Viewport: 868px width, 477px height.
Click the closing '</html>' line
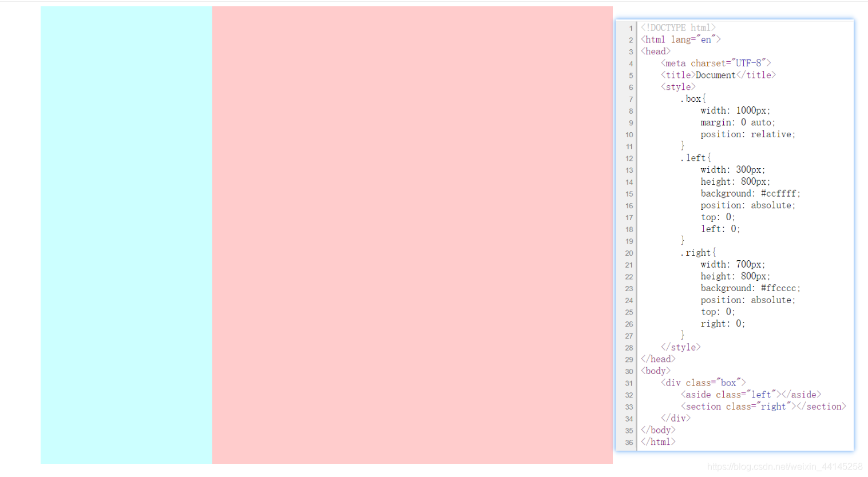(x=658, y=442)
